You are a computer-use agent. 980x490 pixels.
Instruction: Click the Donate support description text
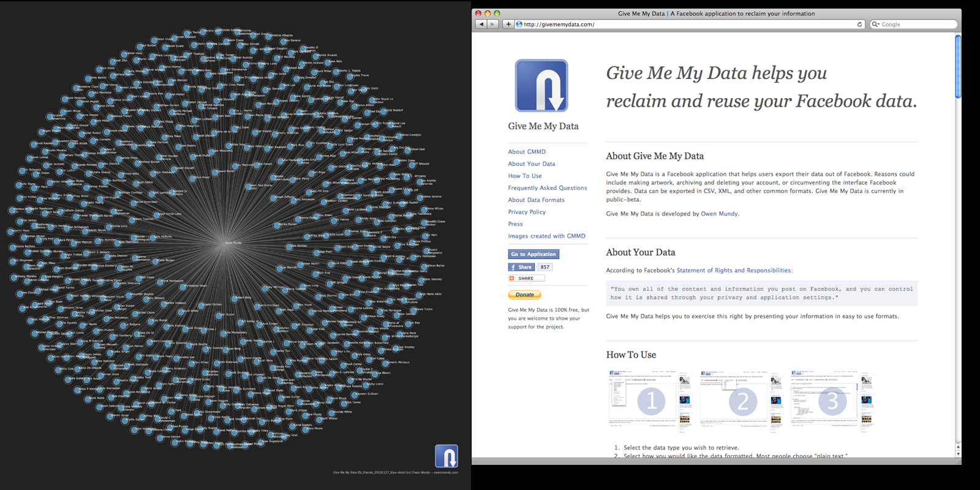pos(548,318)
